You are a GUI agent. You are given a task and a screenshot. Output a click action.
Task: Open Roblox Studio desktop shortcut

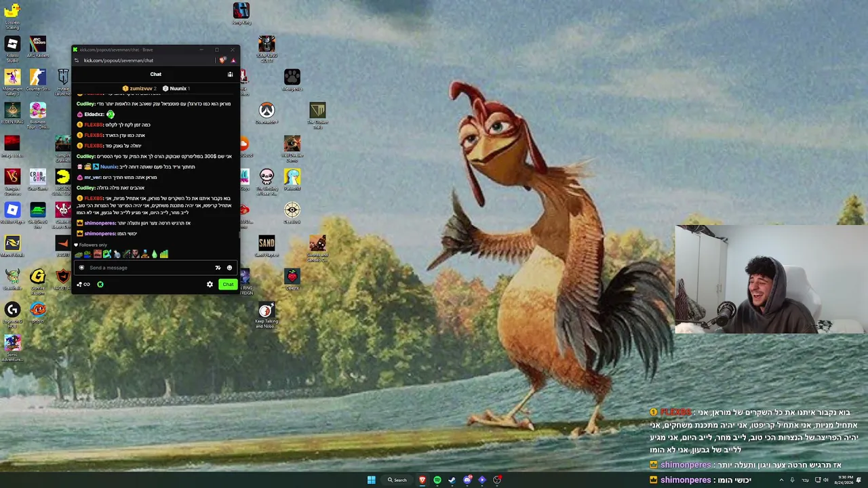tap(12, 49)
